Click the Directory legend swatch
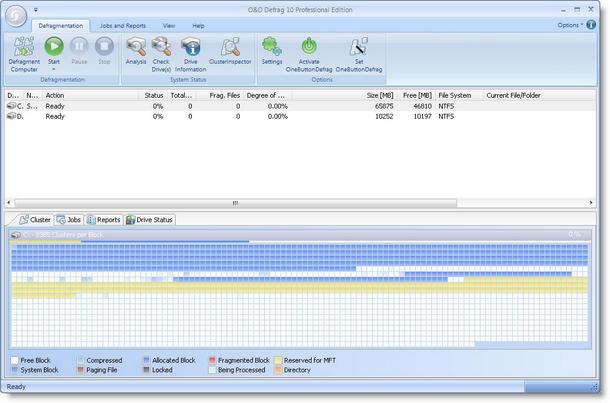The height and width of the screenshot is (403, 610). tap(278, 370)
